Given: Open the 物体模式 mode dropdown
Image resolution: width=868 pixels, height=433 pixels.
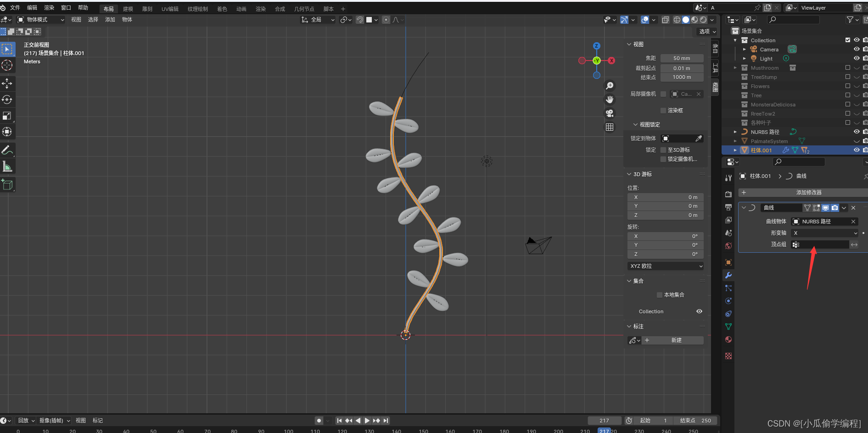Looking at the screenshot, I should coord(41,20).
